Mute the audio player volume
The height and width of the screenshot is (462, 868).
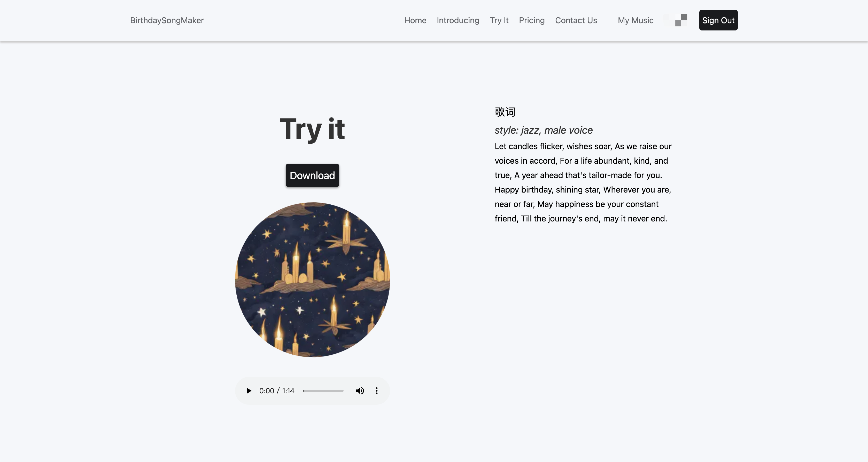click(360, 391)
